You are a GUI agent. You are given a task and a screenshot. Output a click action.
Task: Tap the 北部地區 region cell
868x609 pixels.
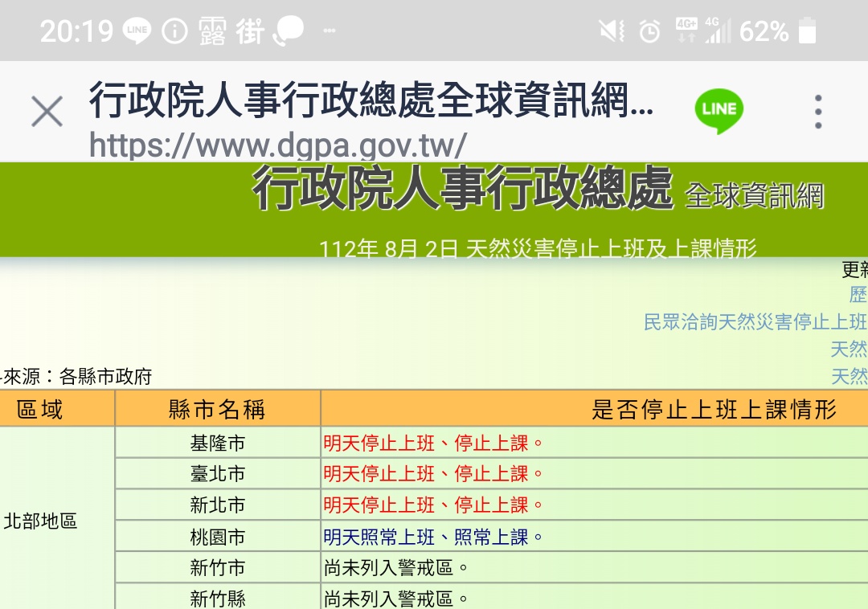coord(40,521)
